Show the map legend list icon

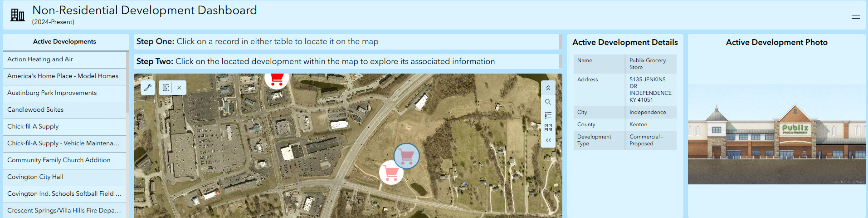548,115
